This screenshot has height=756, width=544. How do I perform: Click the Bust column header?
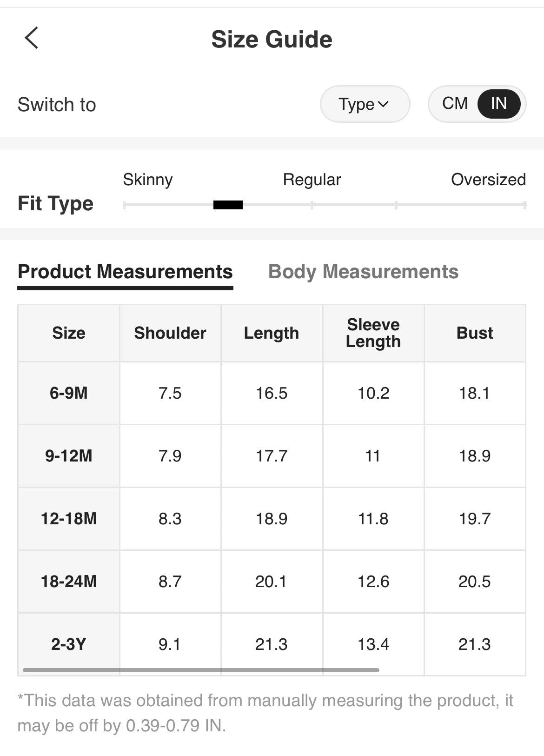pyautogui.click(x=475, y=333)
